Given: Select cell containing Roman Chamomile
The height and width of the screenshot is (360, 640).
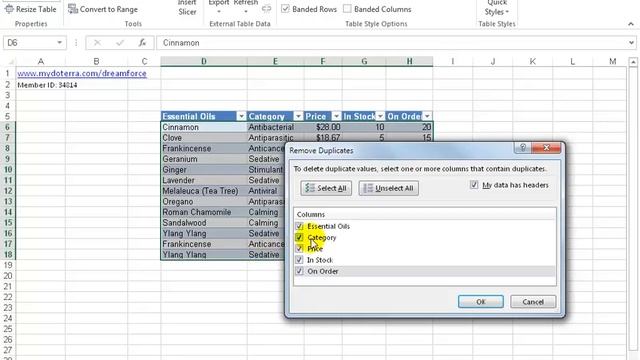Looking at the screenshot, I should tap(204, 212).
